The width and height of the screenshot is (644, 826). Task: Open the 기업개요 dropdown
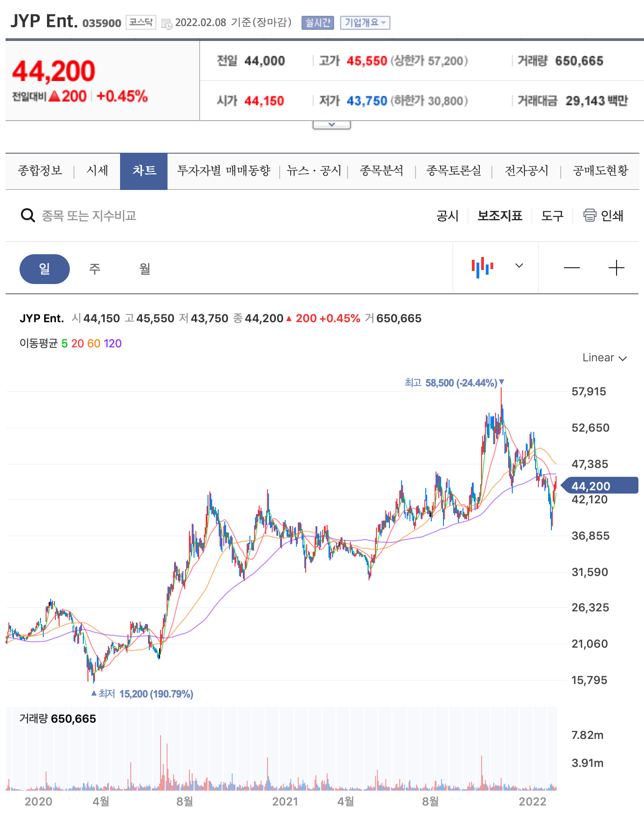365,22
